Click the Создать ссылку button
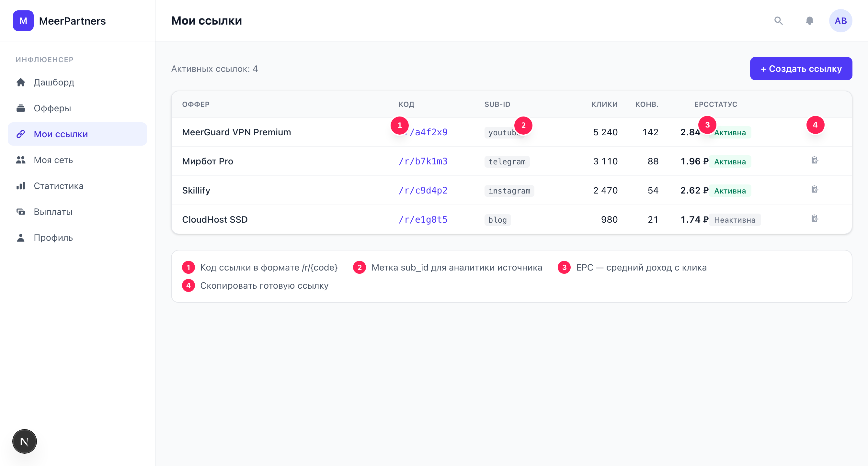Screen dimensions: 868x466 (801, 69)
